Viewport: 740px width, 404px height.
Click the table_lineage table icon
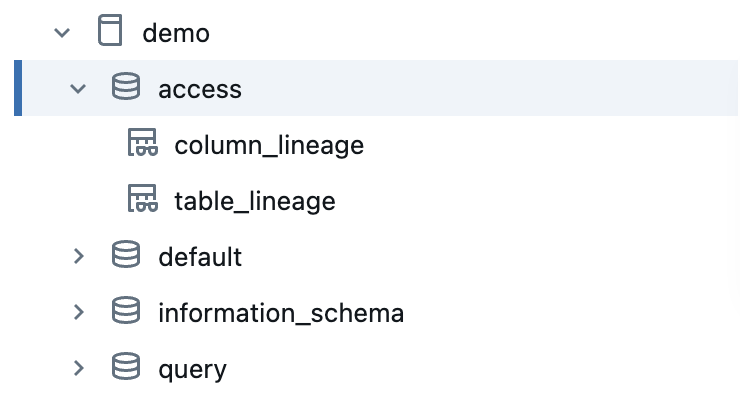tap(143, 201)
